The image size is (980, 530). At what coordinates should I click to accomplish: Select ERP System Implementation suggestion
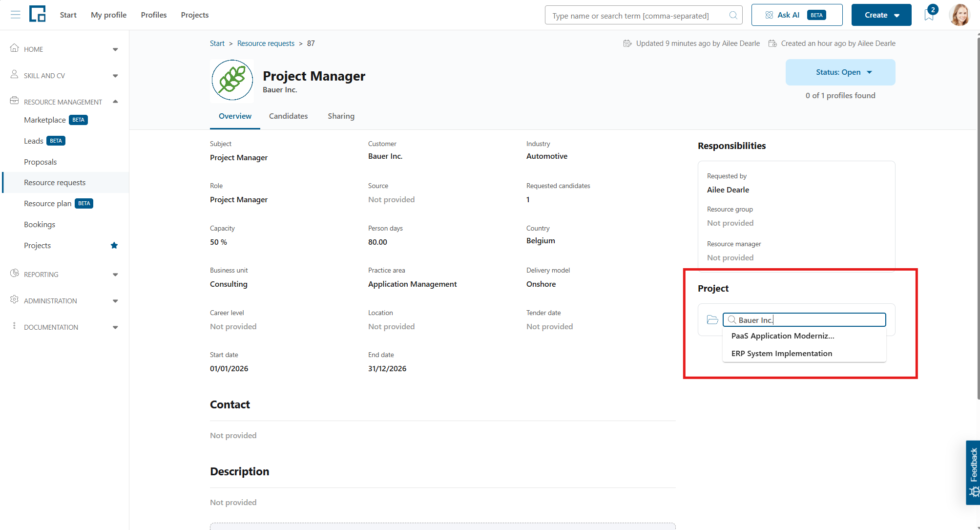[x=804, y=354]
